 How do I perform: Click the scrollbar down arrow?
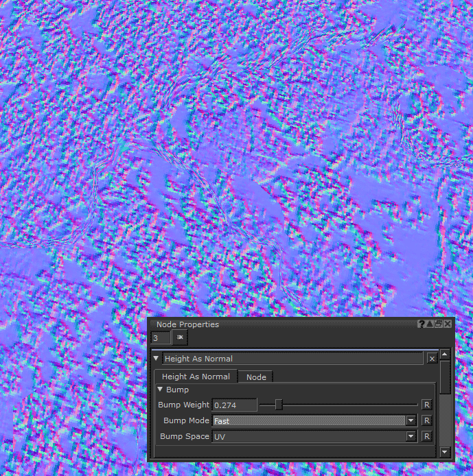point(445,452)
